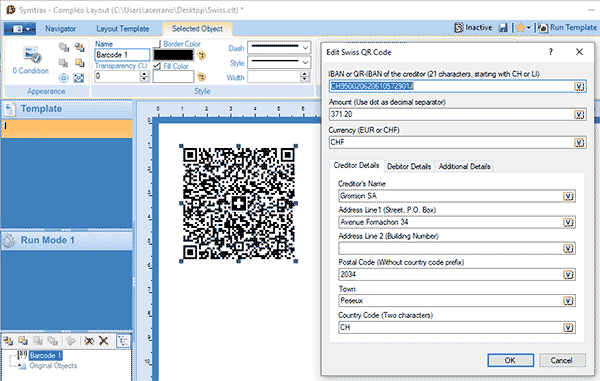Select Barcode 1 in the object tree
Screen dimensions: 600x381
click(x=46, y=355)
